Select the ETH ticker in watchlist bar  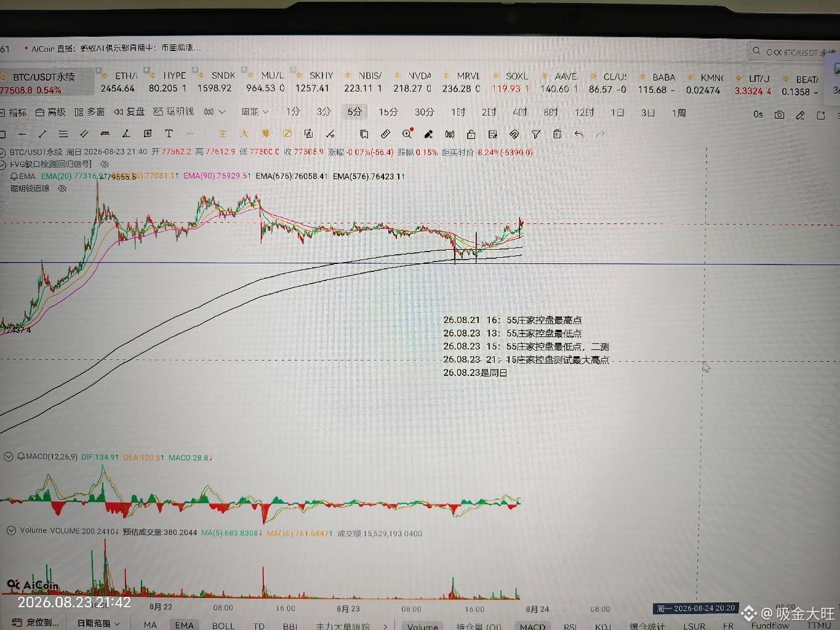(119, 82)
